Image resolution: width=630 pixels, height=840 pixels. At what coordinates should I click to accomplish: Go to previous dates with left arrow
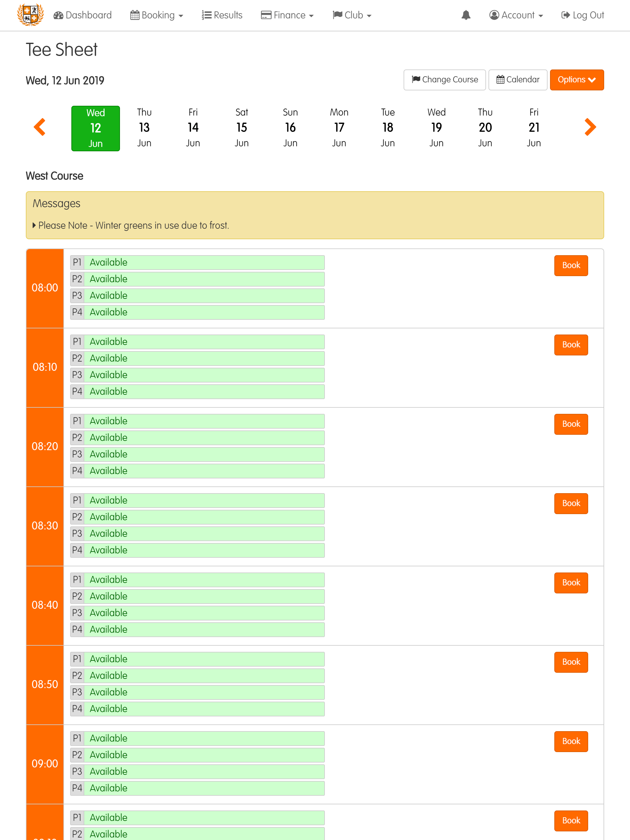tap(39, 127)
